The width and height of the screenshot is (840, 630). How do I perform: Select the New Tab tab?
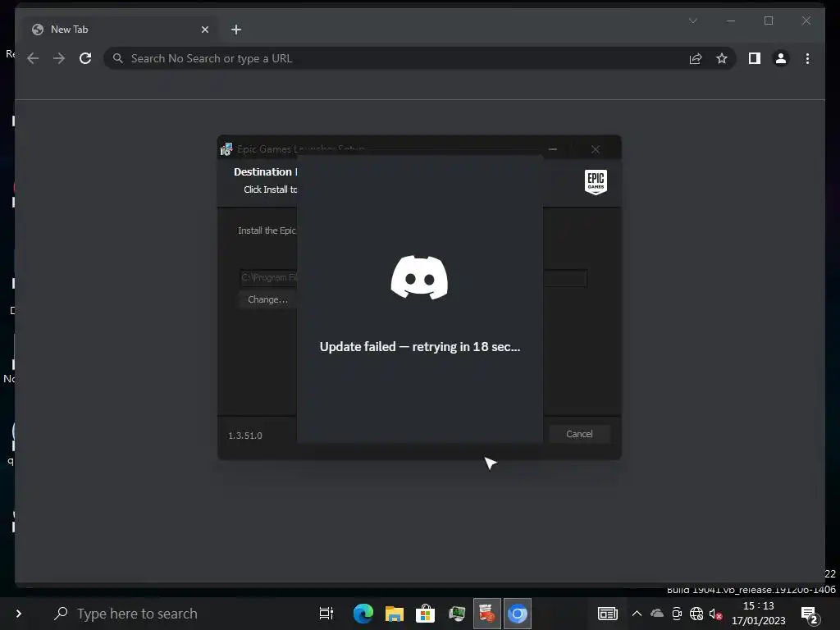click(121, 30)
